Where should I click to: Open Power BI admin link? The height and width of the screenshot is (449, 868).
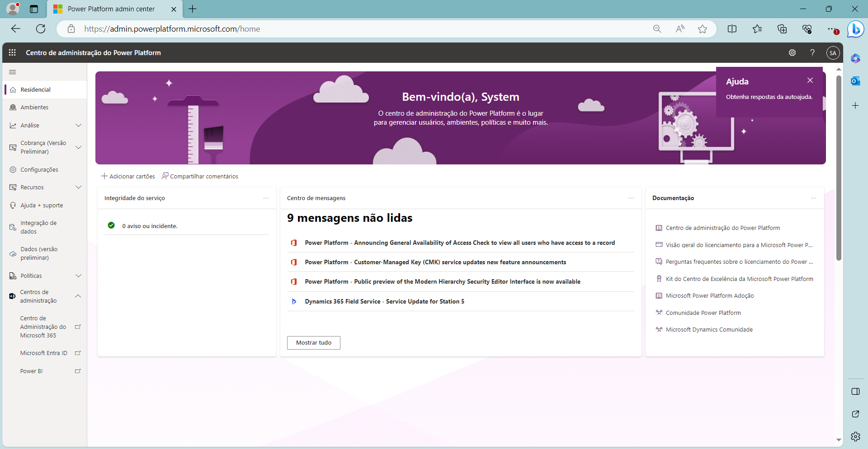click(x=45, y=371)
